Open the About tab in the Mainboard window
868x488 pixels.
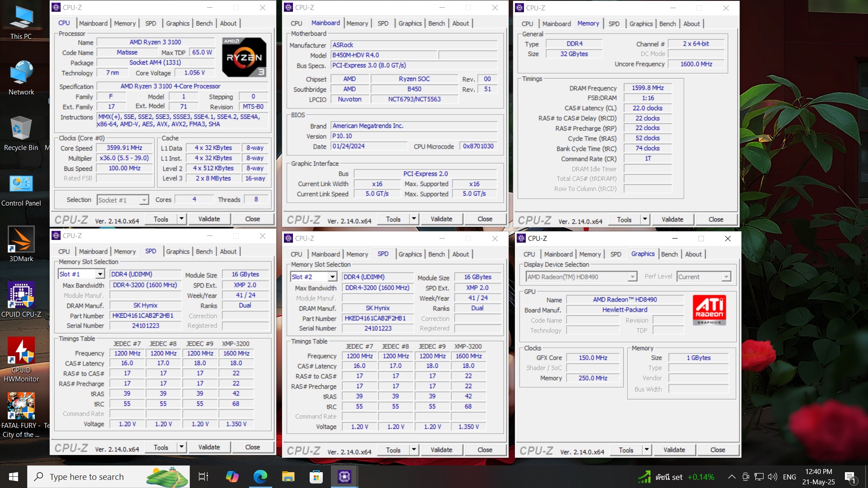tap(461, 23)
